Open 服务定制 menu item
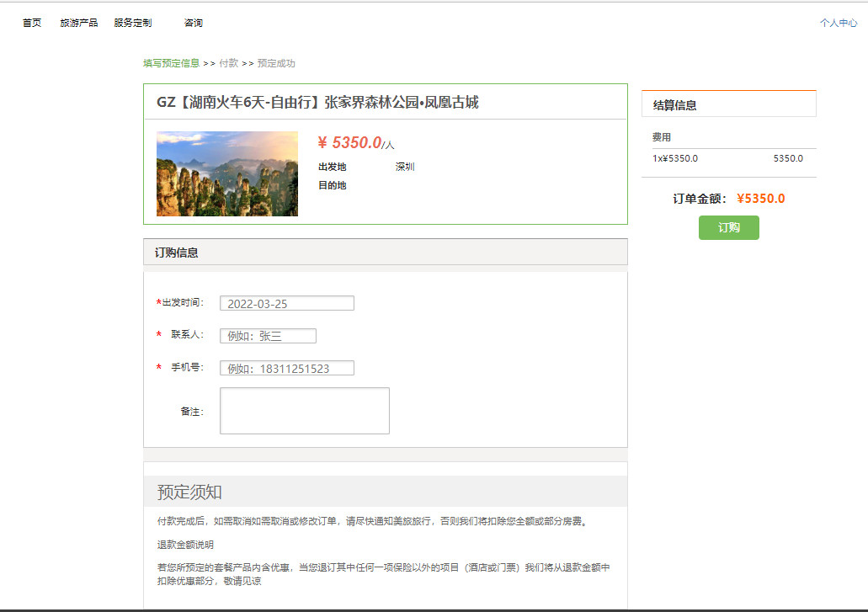 [x=133, y=23]
